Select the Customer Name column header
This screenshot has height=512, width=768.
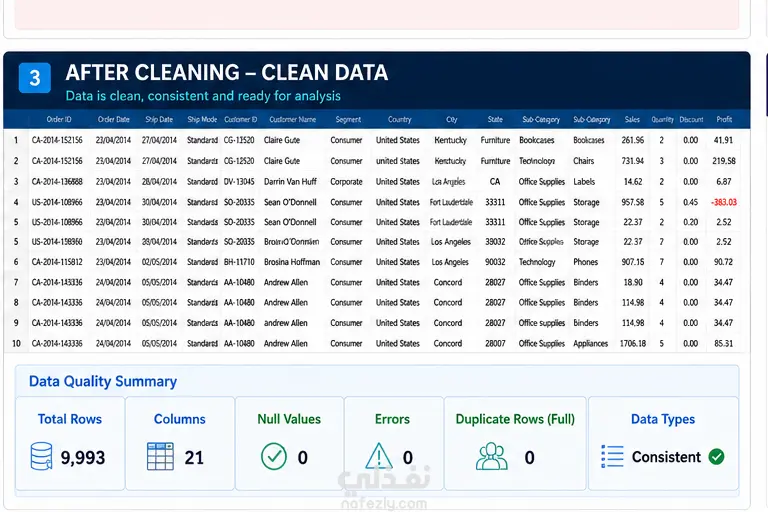(292, 119)
